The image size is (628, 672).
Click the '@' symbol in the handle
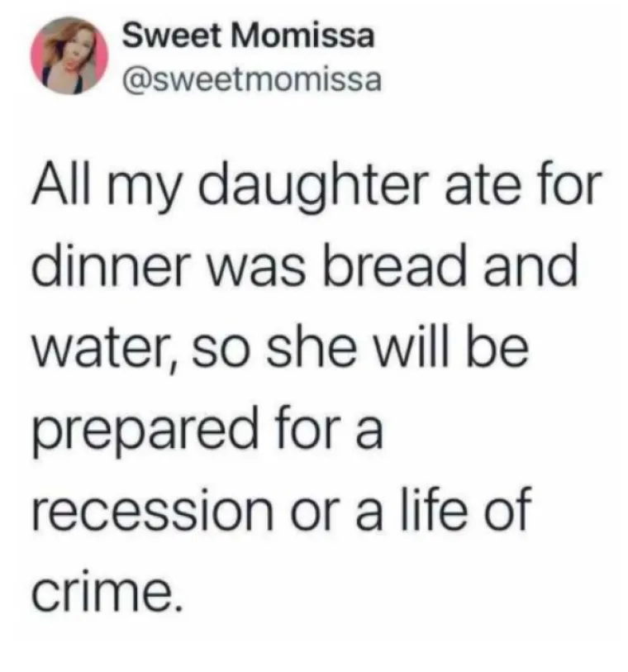[x=135, y=80]
